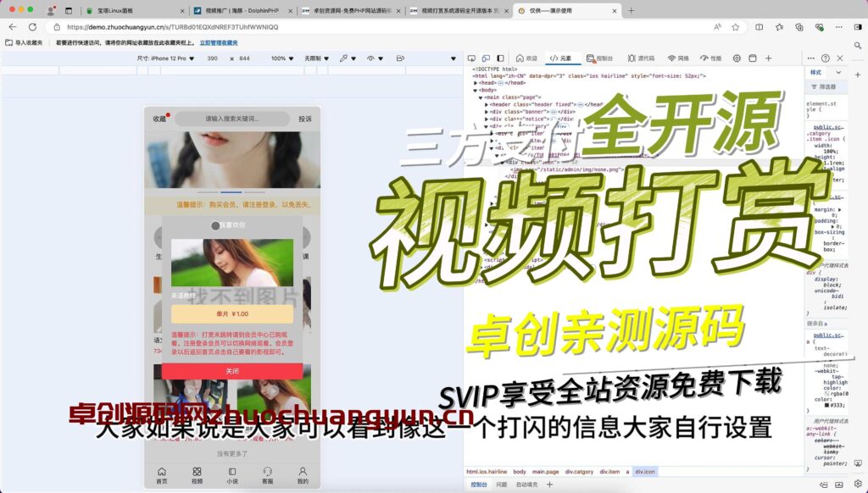Click the sidebar search magnifier icon
This screenshot has width=868, height=493.
click(x=858, y=46)
